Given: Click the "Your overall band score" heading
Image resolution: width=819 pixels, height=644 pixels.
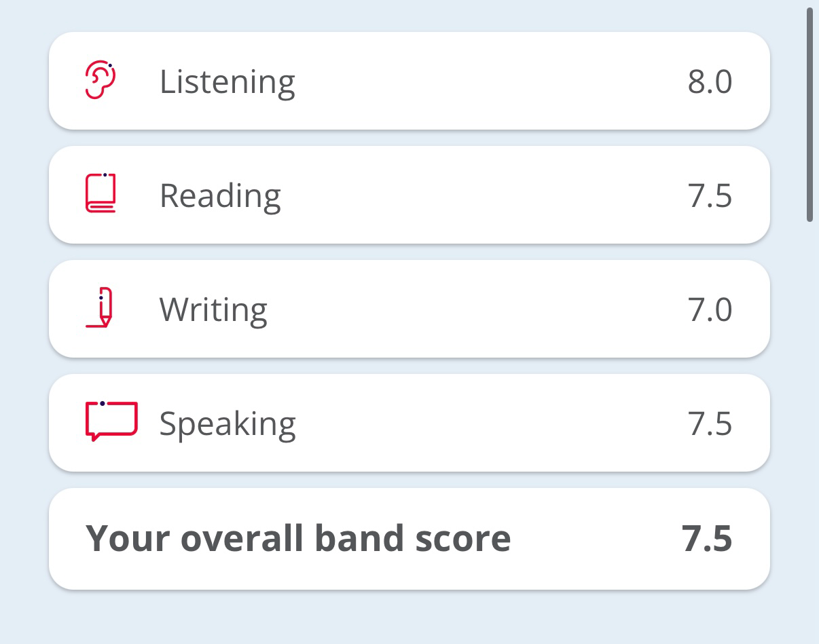Looking at the screenshot, I should 298,538.
